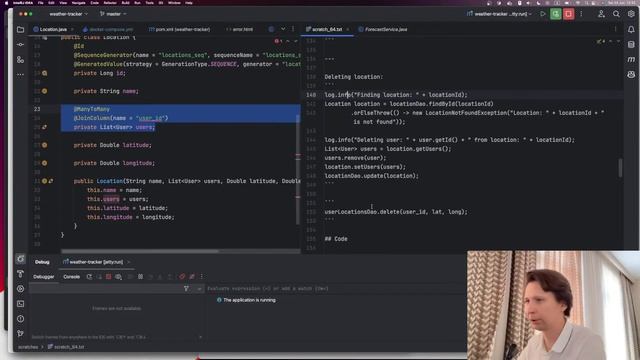Open the Structure tool window icon
This screenshot has width=640, height=360.
pos(20,60)
